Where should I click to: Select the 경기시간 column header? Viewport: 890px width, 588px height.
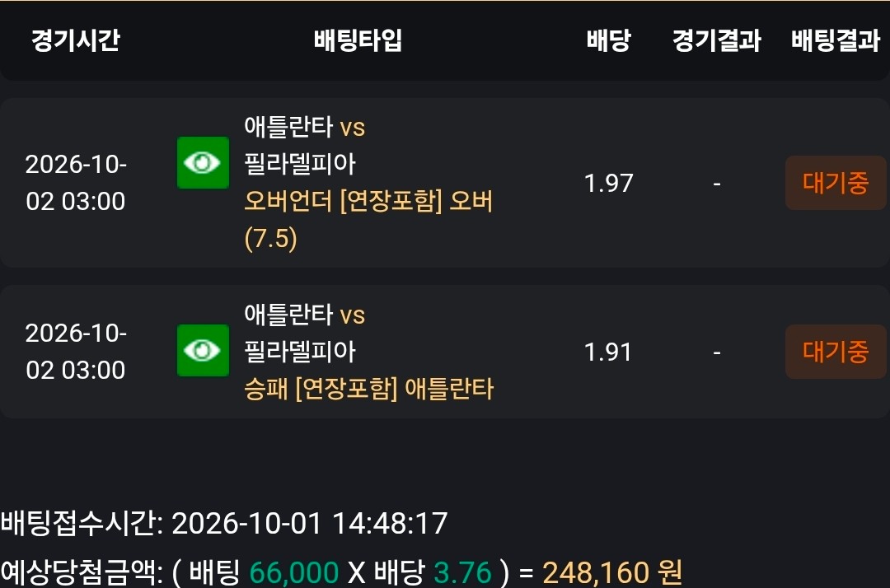click(x=76, y=40)
